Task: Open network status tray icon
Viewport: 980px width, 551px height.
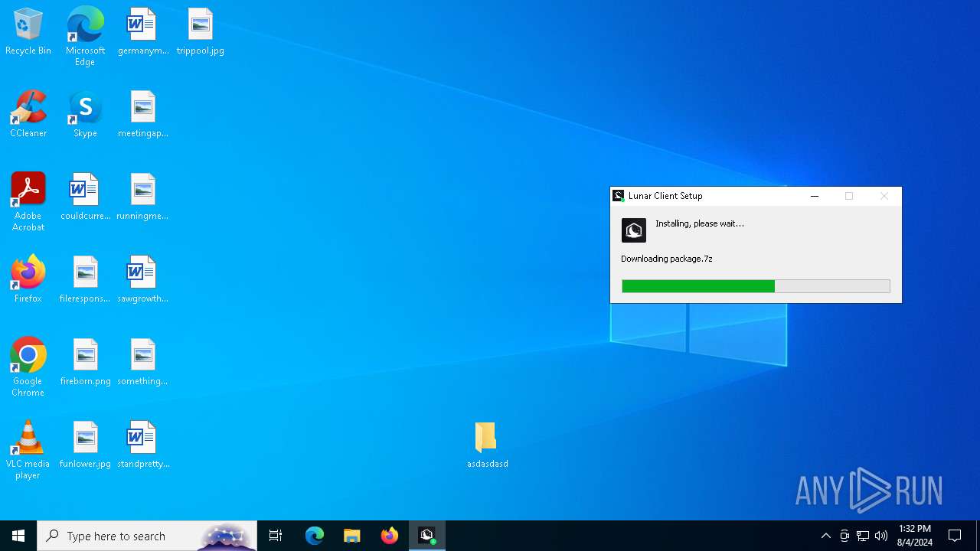Action: (863, 536)
